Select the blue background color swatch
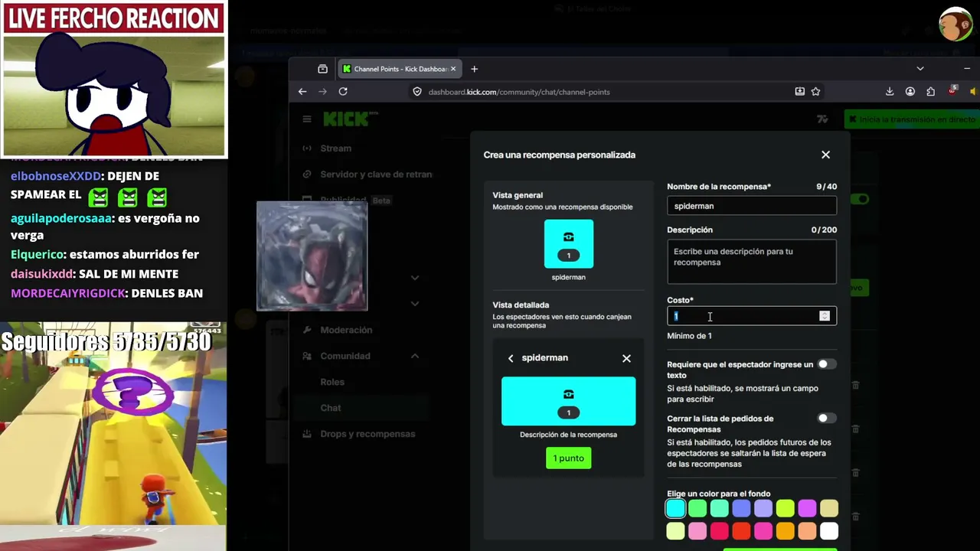 741,508
